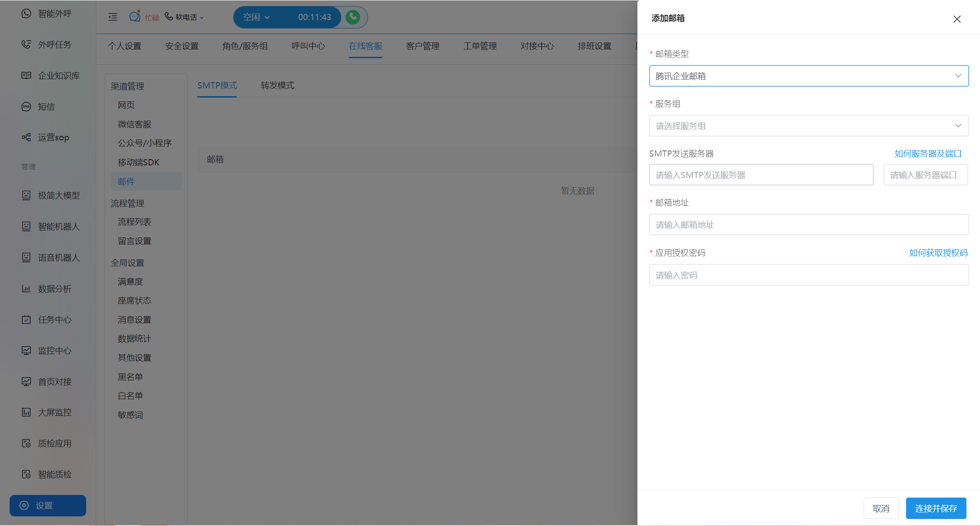Click the chat bubble 忙碌 status icon
Screen dimensions: 980x526
[x=135, y=17]
